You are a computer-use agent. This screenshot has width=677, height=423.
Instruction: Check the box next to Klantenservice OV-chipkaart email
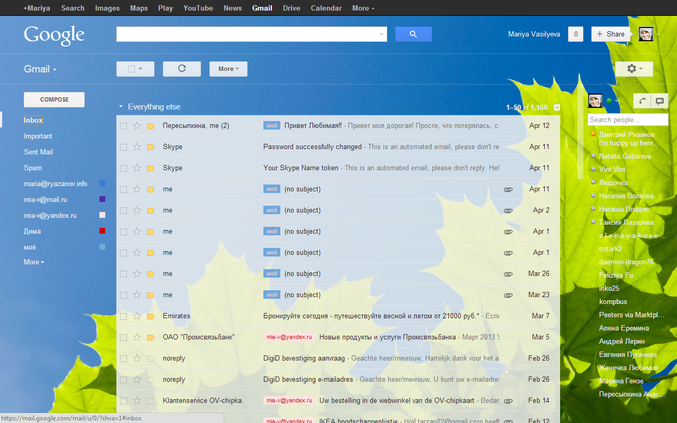pos(123,400)
